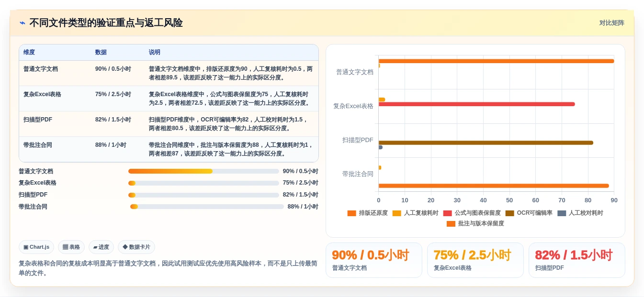Open the orange 90% / 0.5小时 stat card
The height and width of the screenshot is (297, 644).
(x=374, y=260)
